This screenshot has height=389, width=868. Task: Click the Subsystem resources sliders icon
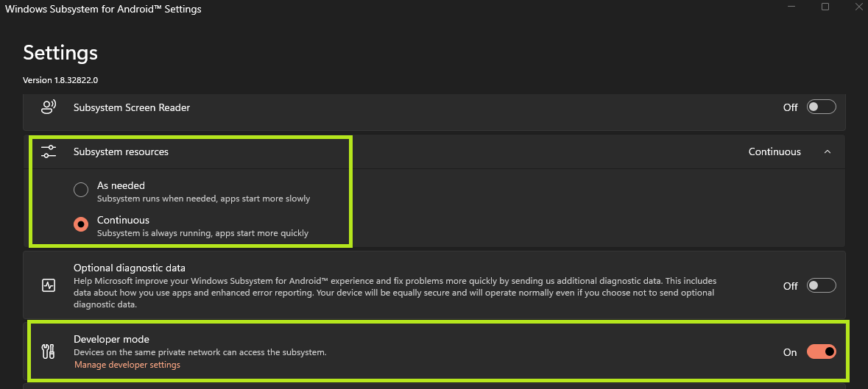49,151
